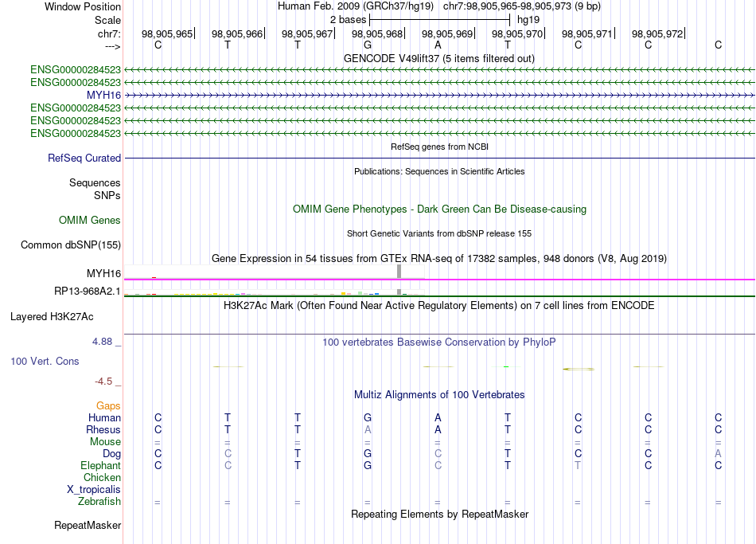The image size is (756, 544).
Task: Click the Dog mismatched A base
Action: point(718,453)
